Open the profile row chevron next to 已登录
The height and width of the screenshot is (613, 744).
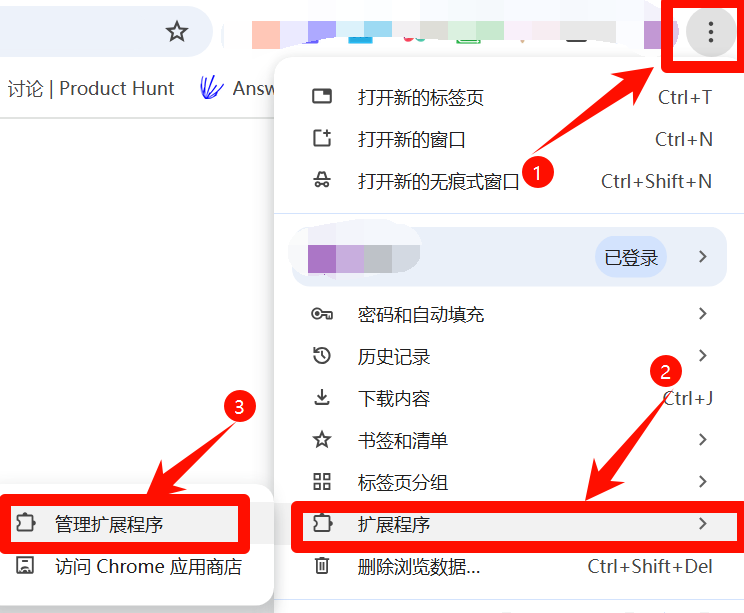pyautogui.click(x=703, y=257)
